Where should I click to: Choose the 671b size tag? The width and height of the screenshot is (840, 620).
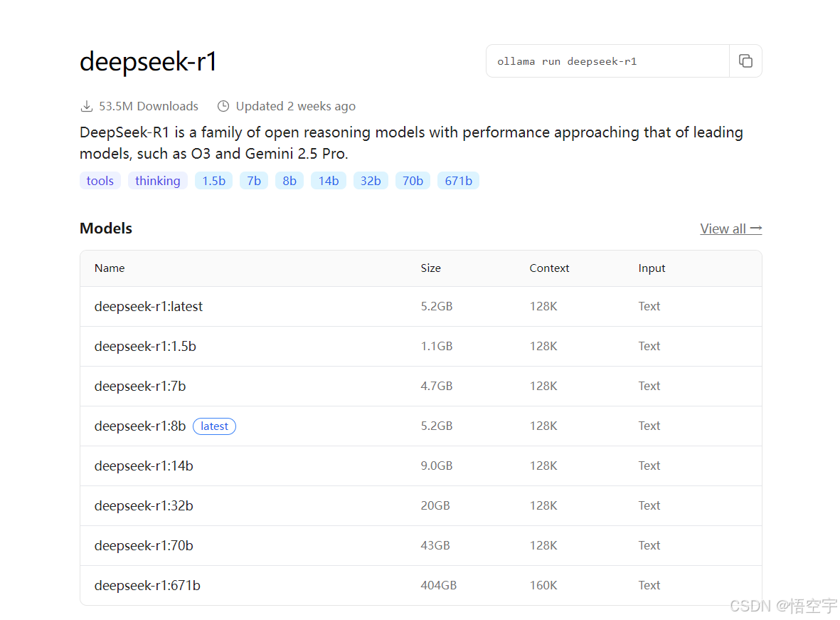pyautogui.click(x=458, y=181)
